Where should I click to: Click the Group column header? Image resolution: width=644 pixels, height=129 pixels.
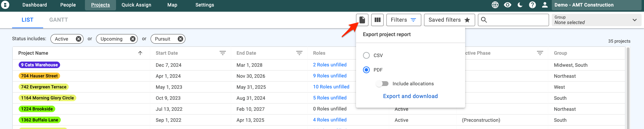[560, 53]
